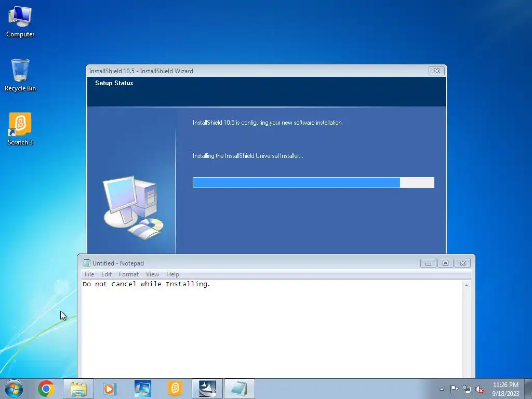The height and width of the screenshot is (399, 532).
Task: Open the Notepad View menu
Action: 152,274
